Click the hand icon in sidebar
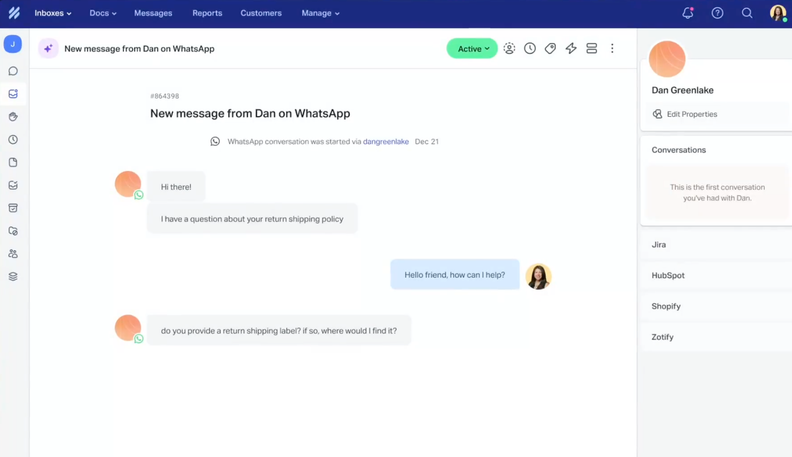Screen dimensions: 792x457 pos(13,117)
